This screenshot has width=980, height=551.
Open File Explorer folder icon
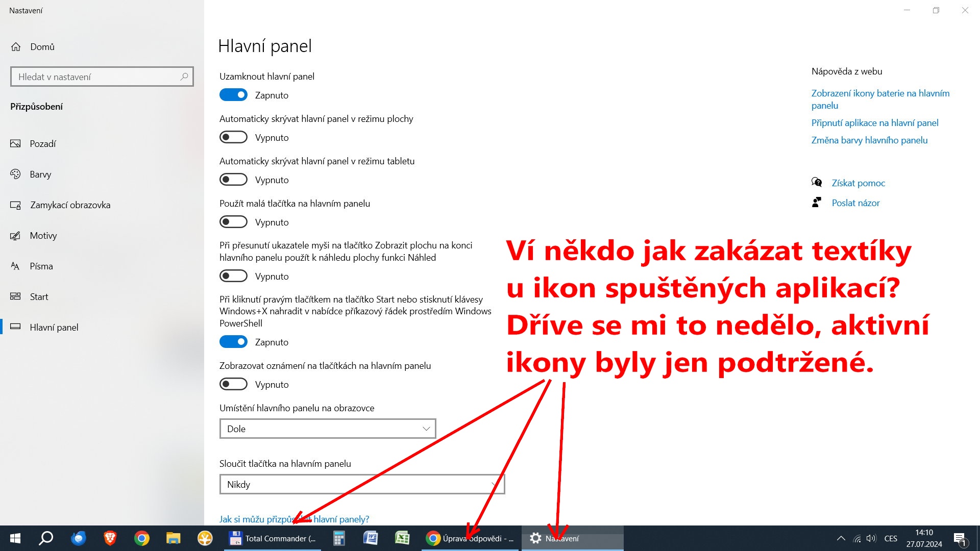point(173,538)
